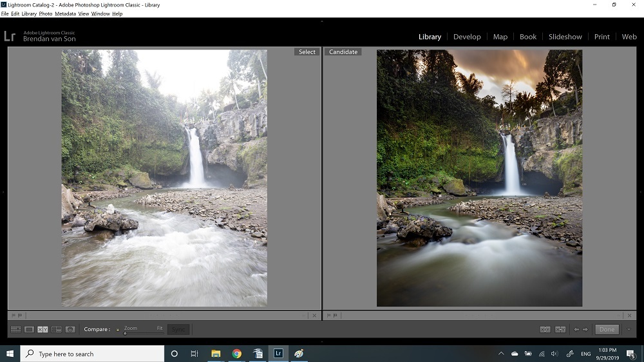Adjust the Compare zoom slider
644x362 pixels.
[126, 333]
